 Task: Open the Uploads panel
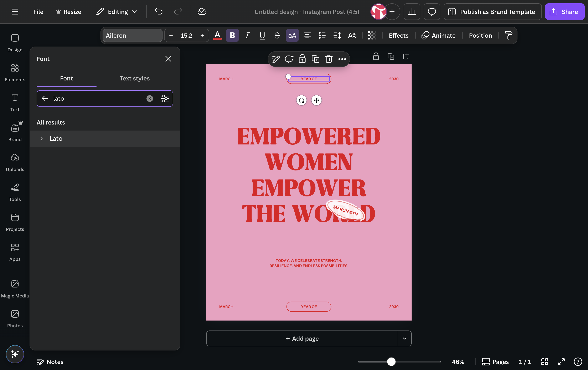15,162
